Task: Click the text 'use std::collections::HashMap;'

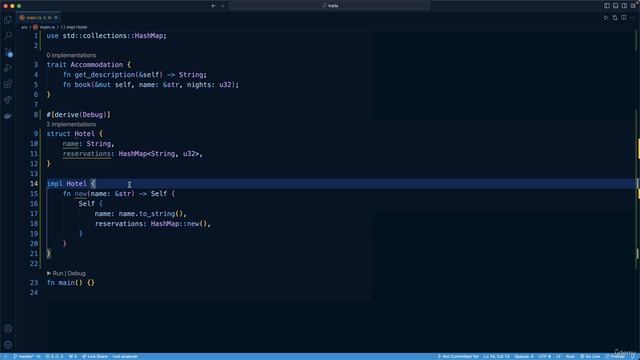Action: pos(107,36)
